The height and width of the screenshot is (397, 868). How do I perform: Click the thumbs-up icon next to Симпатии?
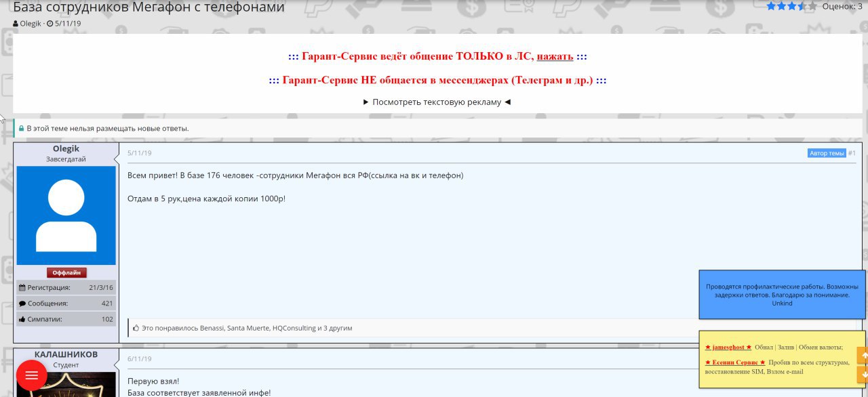coord(22,319)
